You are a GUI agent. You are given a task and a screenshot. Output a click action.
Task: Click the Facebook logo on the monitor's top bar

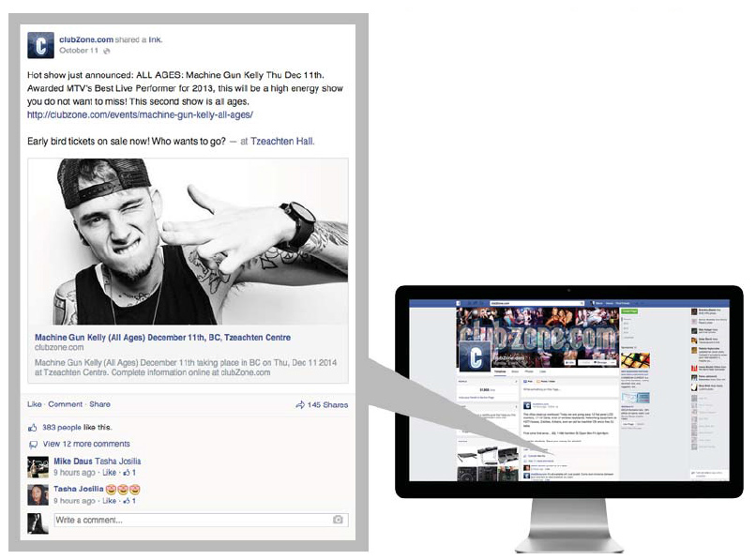pos(459,303)
